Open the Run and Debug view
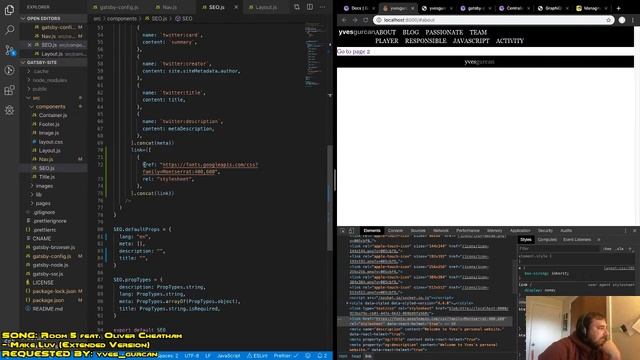The image size is (640, 360). click(x=9, y=70)
